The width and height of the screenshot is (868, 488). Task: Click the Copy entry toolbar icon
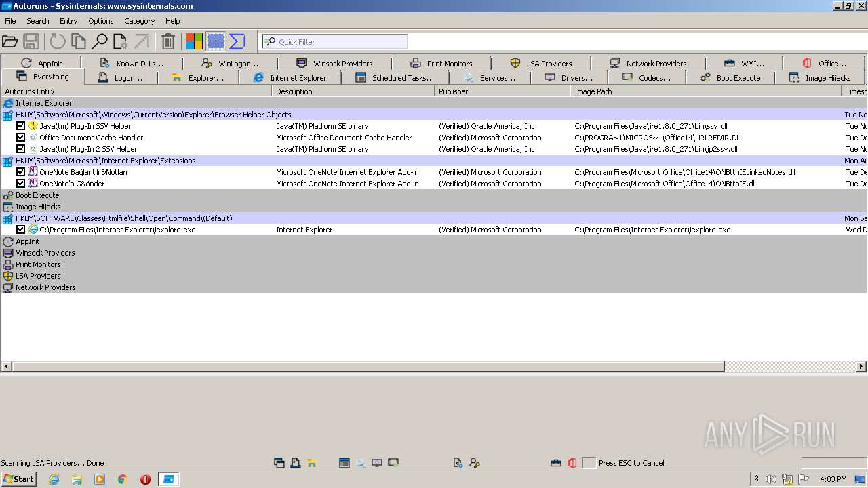coord(79,41)
